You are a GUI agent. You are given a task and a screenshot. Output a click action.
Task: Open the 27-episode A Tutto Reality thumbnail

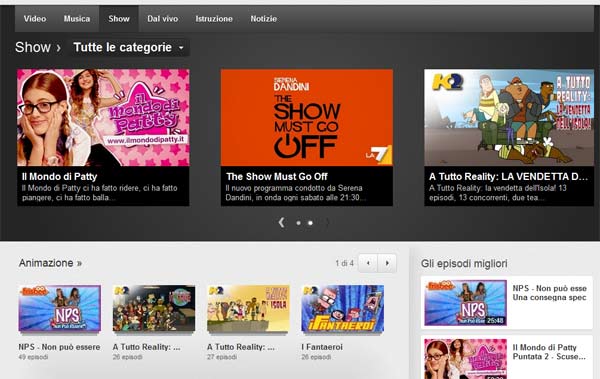248,308
